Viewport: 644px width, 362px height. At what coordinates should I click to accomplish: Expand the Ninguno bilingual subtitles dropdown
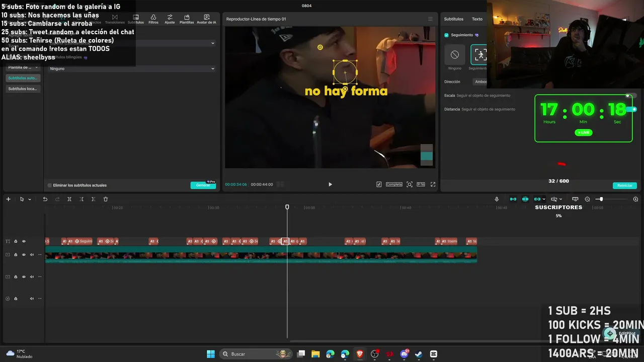pyautogui.click(x=132, y=68)
